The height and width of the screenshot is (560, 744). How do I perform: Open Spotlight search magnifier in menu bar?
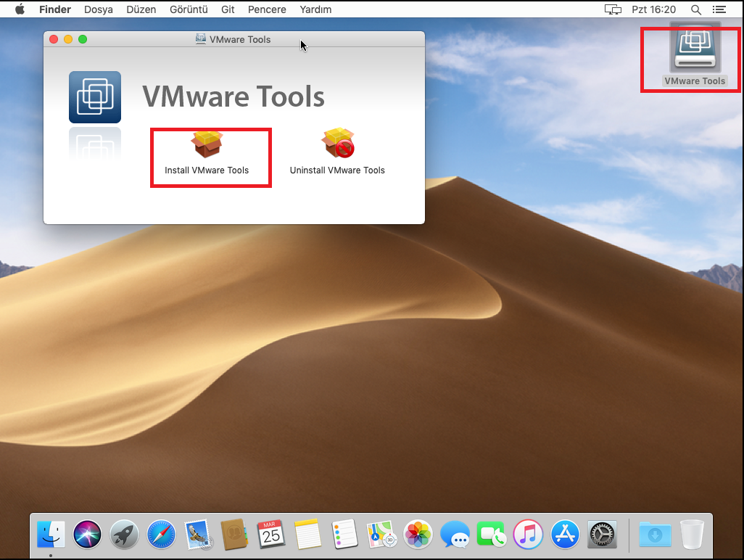(x=696, y=9)
